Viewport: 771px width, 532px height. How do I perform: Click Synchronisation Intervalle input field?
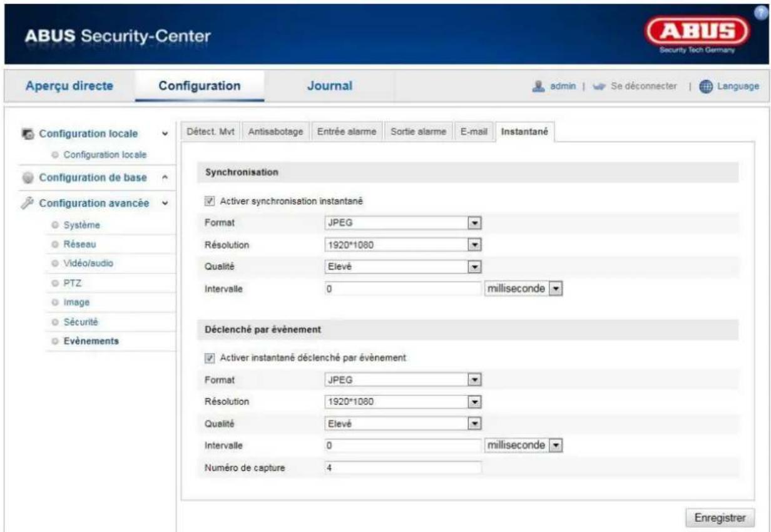(402, 289)
